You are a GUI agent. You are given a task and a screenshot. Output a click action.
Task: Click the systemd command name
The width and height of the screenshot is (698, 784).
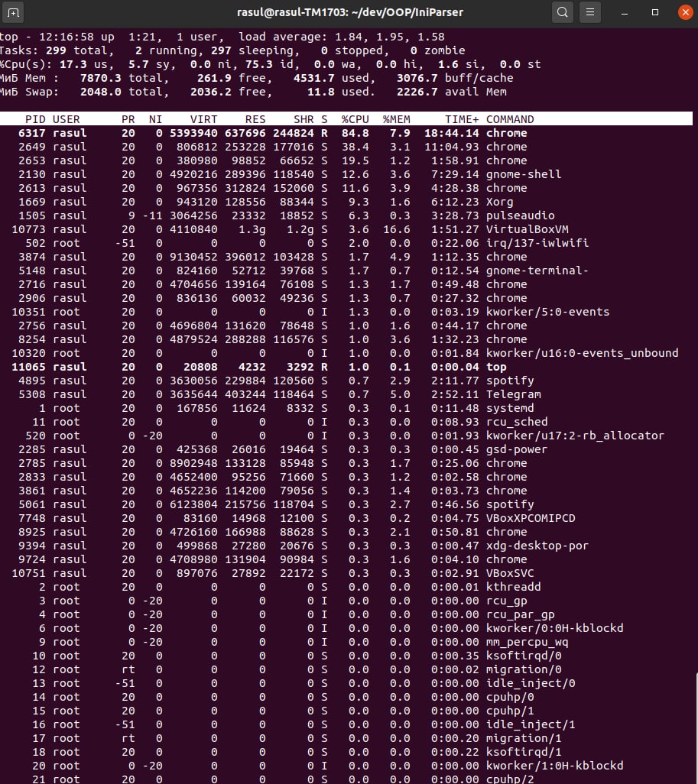510,408
